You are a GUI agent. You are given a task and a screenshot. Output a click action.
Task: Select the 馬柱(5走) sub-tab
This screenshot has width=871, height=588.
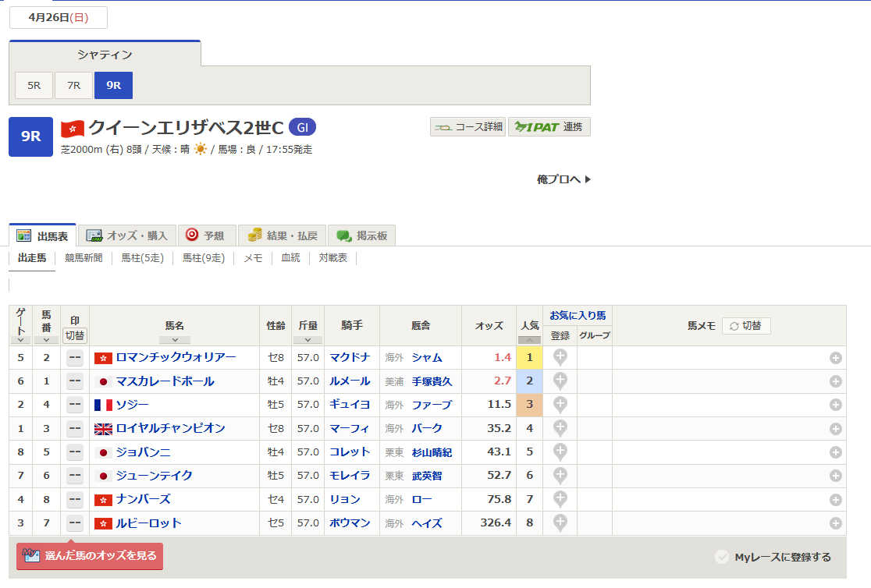click(143, 257)
